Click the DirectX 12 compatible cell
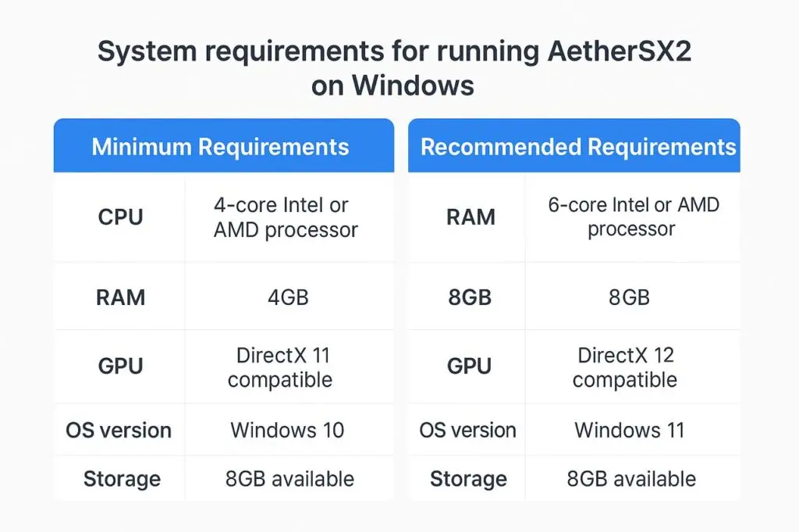 coord(624,367)
